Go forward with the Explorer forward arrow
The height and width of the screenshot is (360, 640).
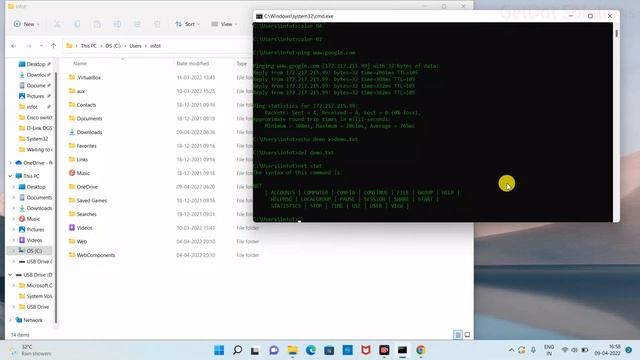pos(29,46)
